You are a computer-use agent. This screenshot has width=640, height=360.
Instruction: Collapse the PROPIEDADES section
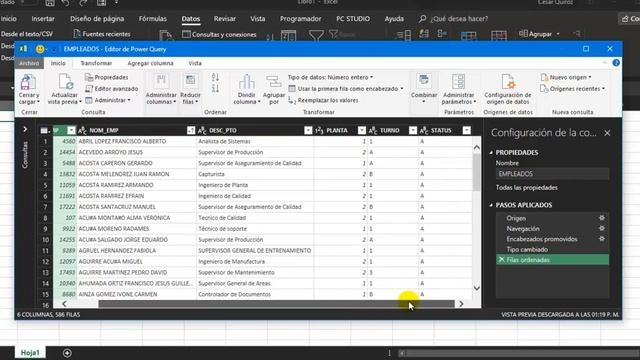[491, 152]
